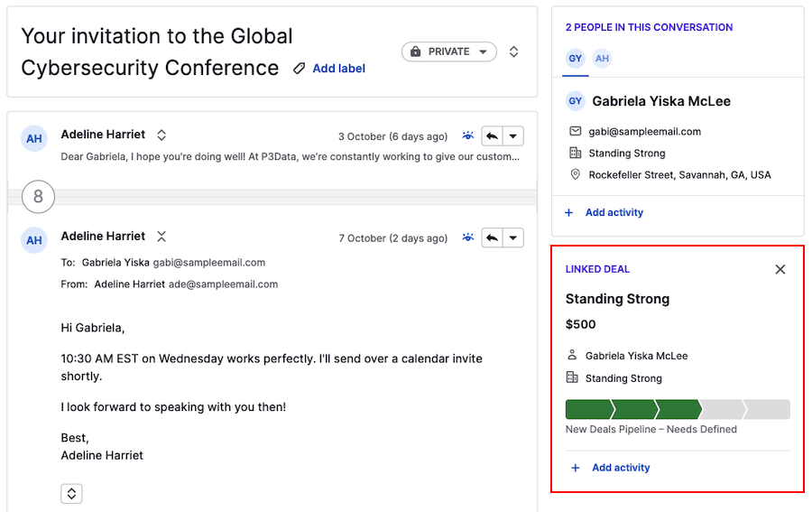
Task: Click Add activity in Linked Deal panel
Action: point(620,468)
